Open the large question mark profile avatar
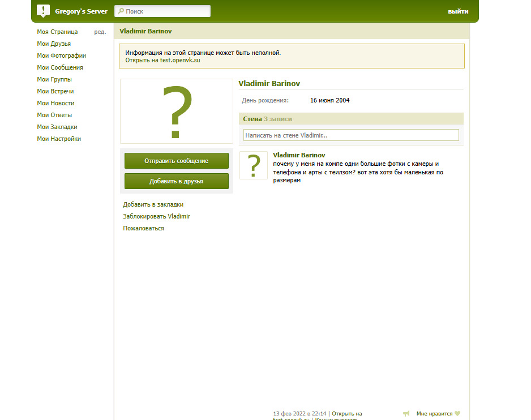531x420 pixels. click(x=177, y=111)
